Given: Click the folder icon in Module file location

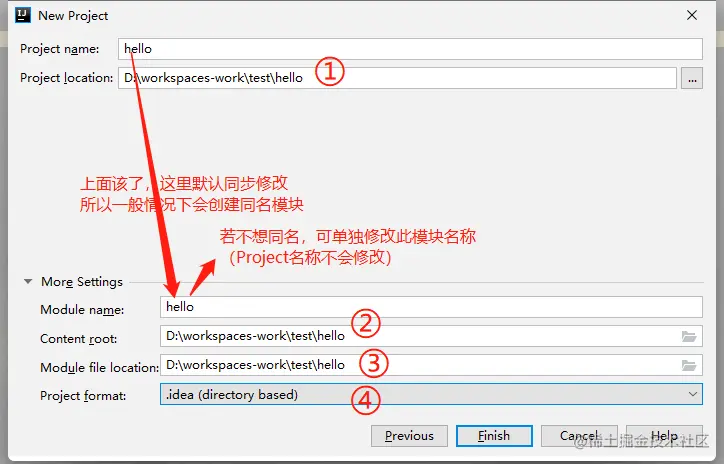Looking at the screenshot, I should 689,366.
